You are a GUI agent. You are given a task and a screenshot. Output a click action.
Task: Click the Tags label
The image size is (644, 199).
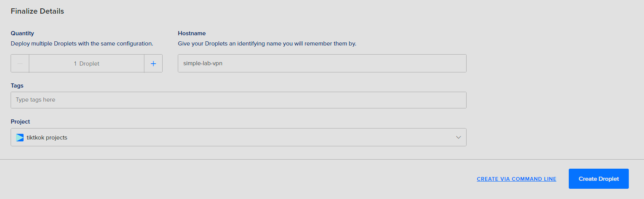[x=17, y=86]
